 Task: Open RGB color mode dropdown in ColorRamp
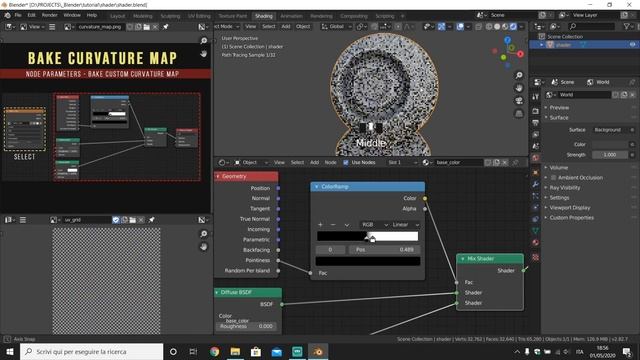tap(374, 224)
